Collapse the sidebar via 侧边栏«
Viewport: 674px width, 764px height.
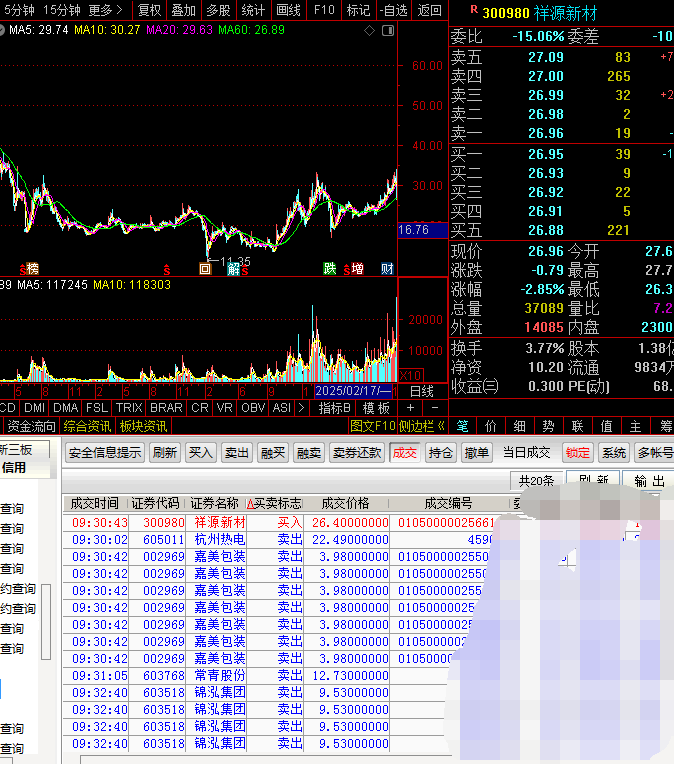click(422, 426)
